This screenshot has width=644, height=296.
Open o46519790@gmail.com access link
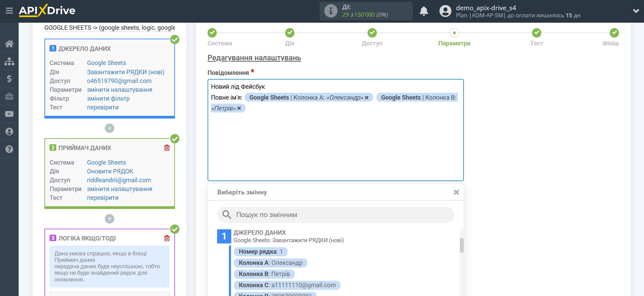click(119, 81)
